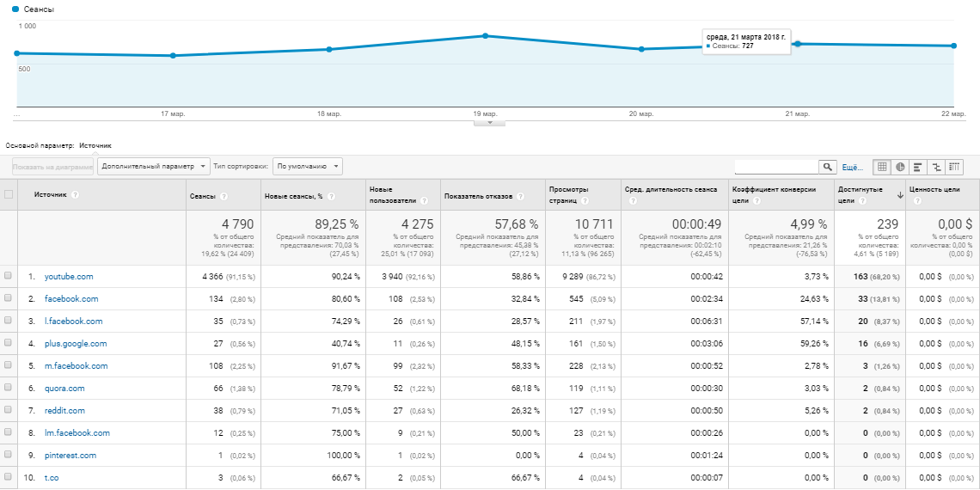Expand the По умолчанию sort type dropdown

(307, 166)
